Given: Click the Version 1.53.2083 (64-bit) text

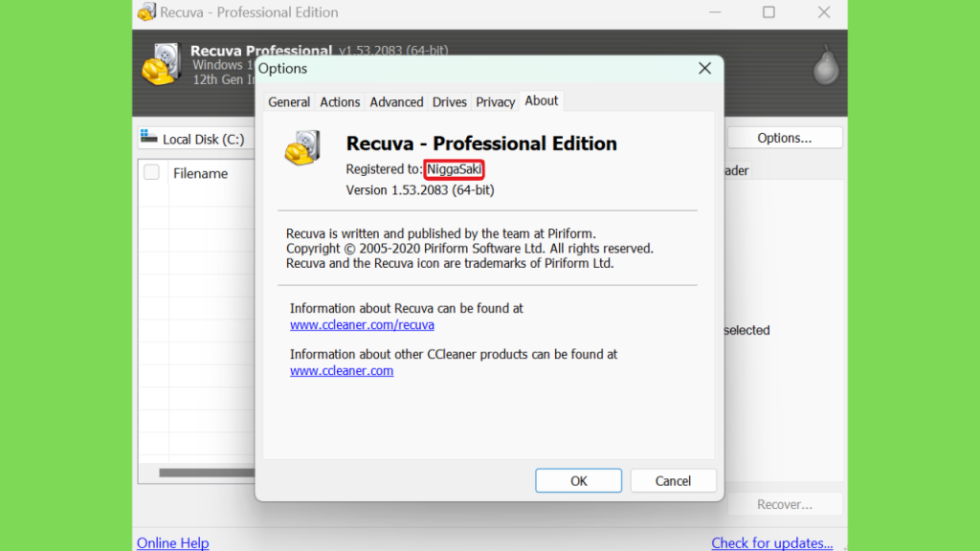Looking at the screenshot, I should click(x=420, y=190).
